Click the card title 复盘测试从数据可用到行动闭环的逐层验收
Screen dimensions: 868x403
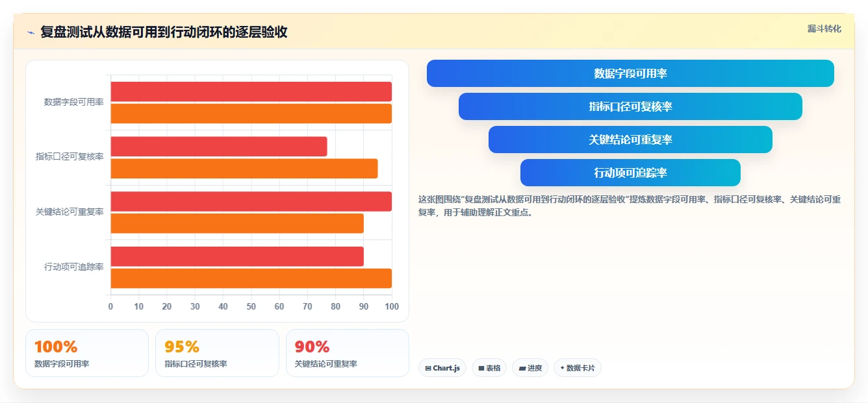164,32
